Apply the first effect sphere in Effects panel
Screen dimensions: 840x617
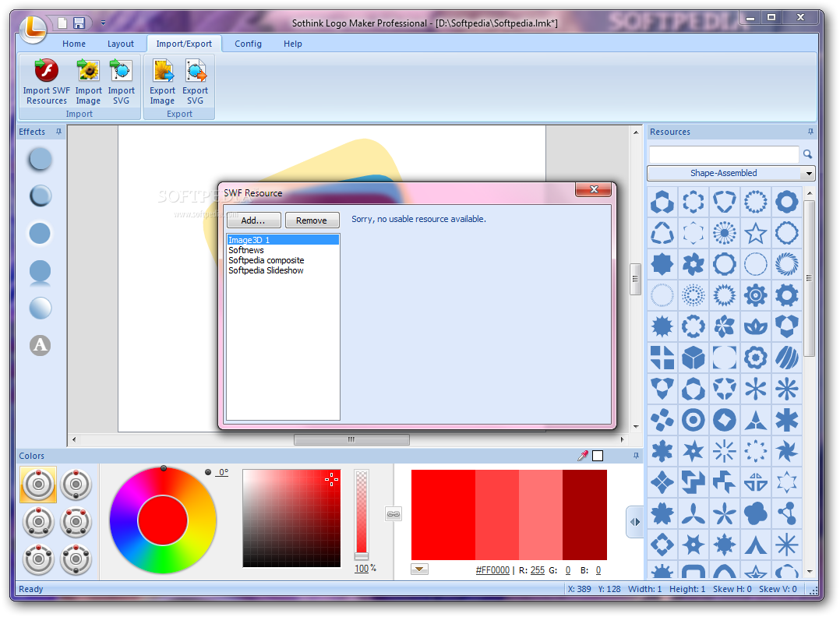pos(41,159)
